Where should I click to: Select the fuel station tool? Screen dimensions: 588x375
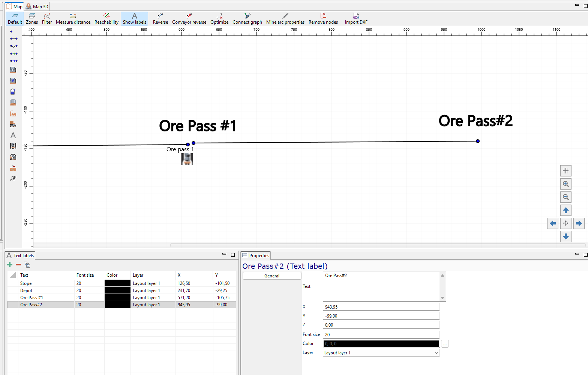pos(13,70)
